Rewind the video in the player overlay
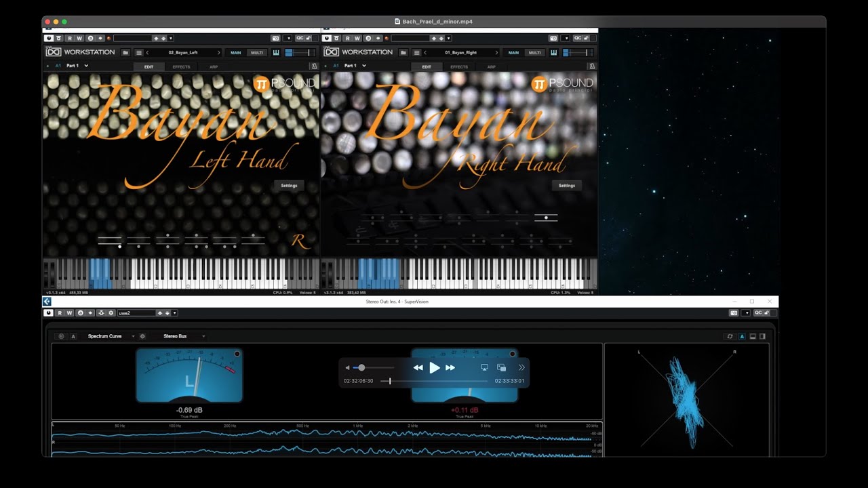Screen dimensions: 868x488 418,367
